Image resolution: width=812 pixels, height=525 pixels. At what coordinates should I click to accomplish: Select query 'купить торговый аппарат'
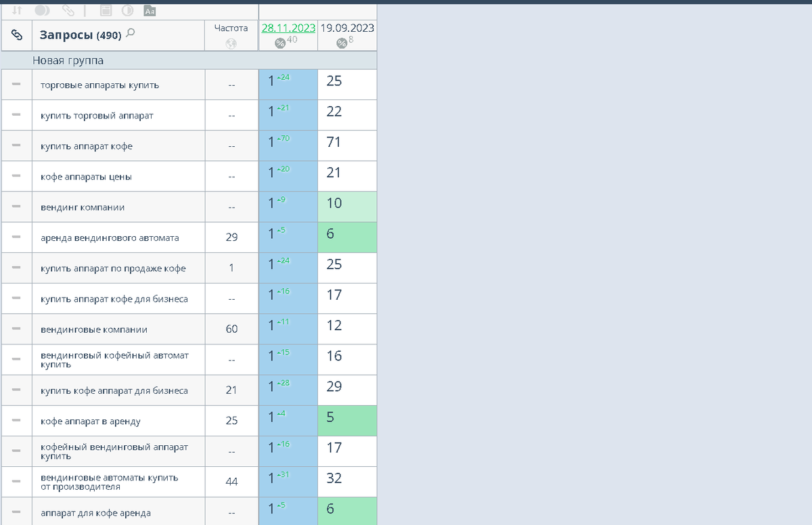point(97,116)
